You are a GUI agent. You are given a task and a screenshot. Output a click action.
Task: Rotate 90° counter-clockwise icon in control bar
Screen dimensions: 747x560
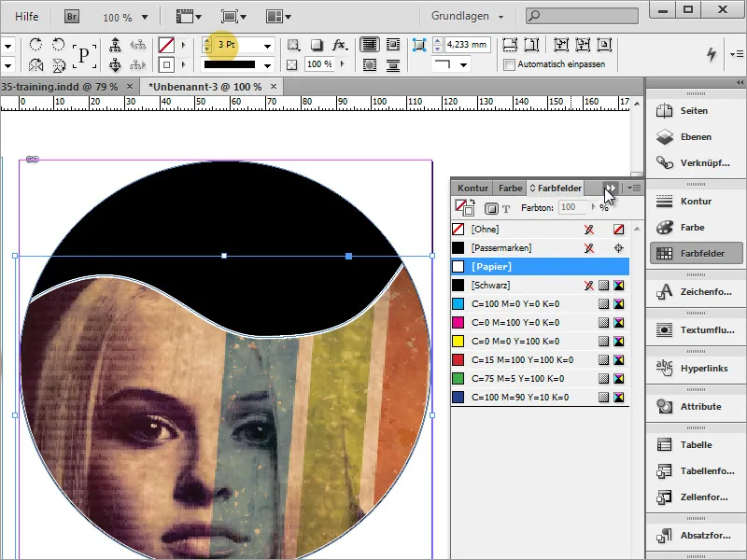tap(58, 45)
